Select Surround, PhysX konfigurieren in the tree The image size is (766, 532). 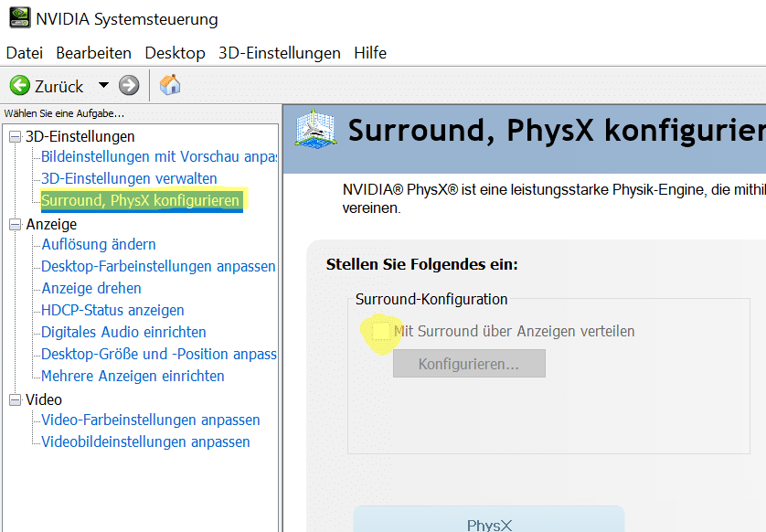(x=142, y=201)
